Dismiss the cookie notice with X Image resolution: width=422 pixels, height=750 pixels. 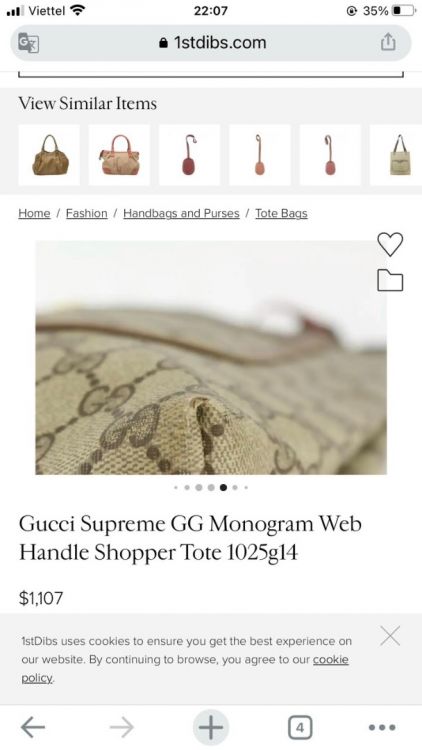click(x=390, y=636)
